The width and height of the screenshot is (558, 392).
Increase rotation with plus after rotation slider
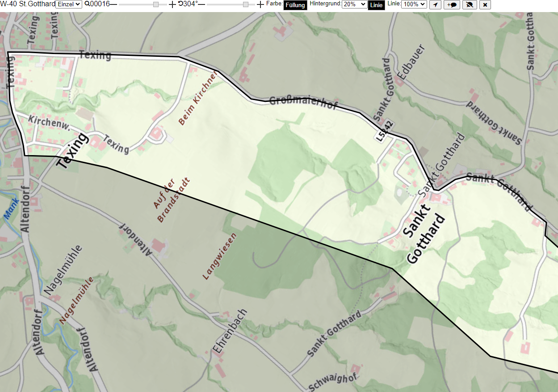click(x=260, y=4)
